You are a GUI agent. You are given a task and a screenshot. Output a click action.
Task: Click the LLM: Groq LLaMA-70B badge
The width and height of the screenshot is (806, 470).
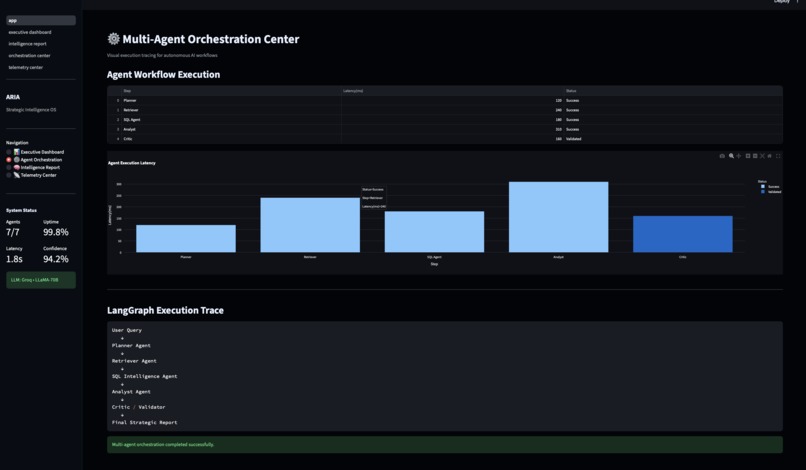41,280
